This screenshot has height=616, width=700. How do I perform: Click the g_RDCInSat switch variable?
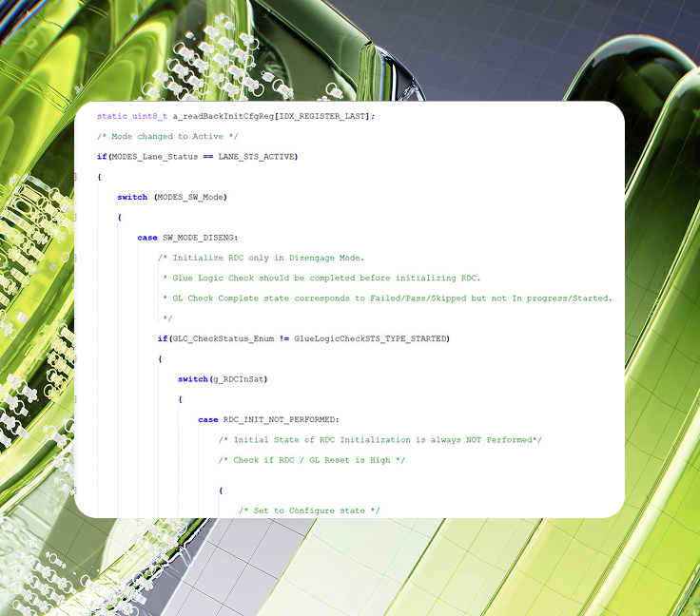tap(239, 379)
